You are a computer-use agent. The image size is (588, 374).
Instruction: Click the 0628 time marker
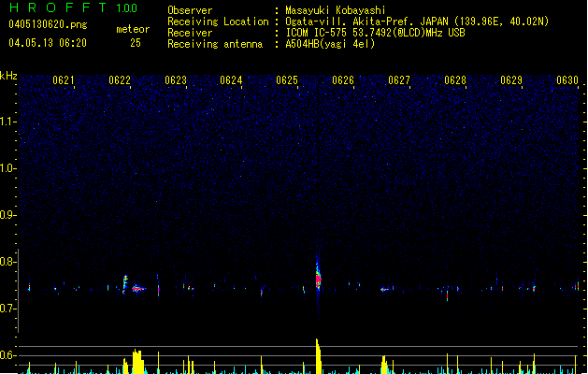coord(455,80)
